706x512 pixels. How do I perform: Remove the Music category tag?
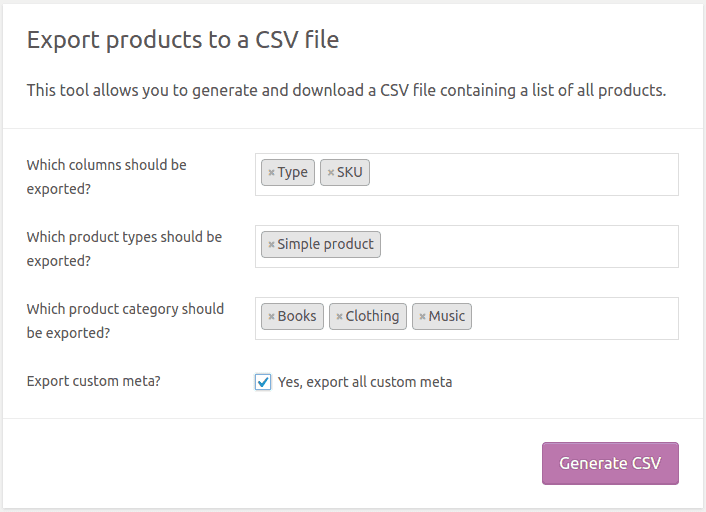pyautogui.click(x=422, y=317)
